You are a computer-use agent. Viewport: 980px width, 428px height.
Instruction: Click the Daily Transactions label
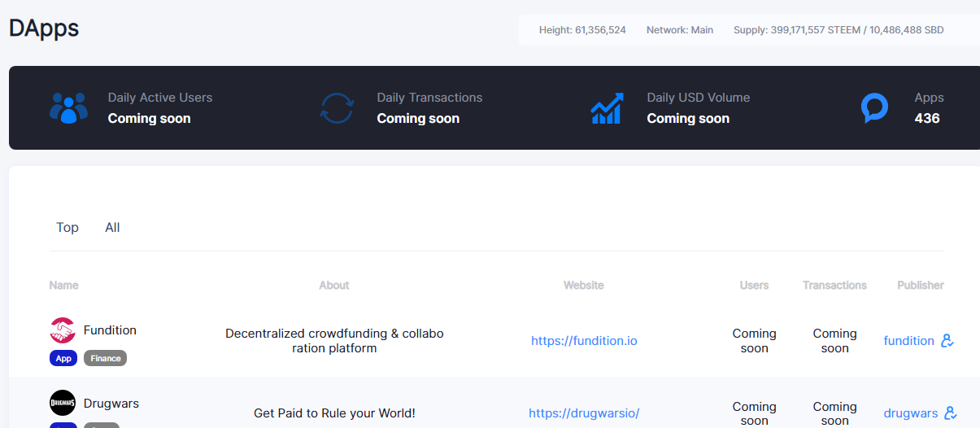429,98
